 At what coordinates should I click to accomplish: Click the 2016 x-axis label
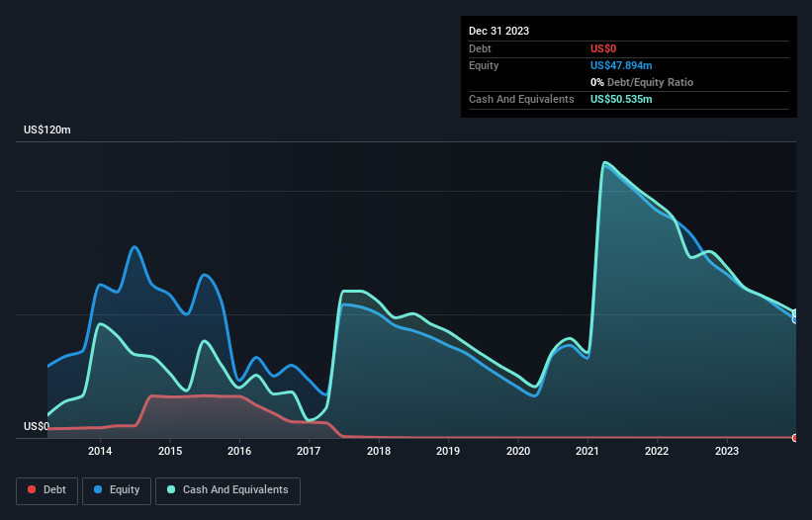(239, 451)
